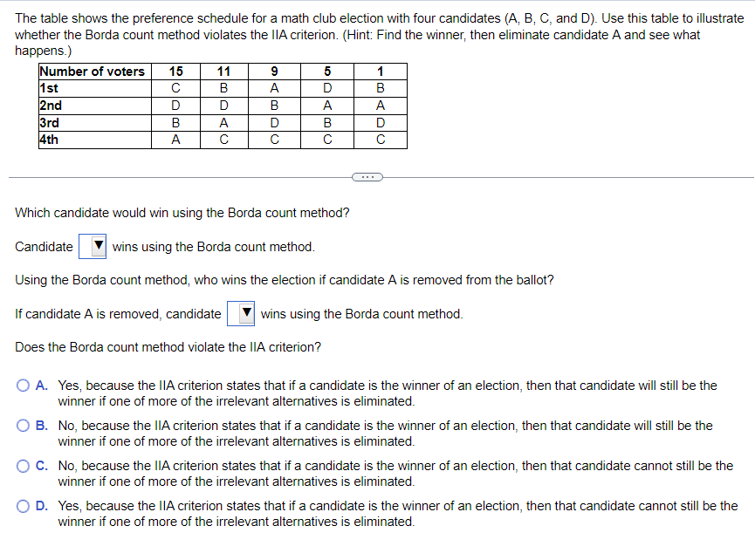Click the dropdown arrow on first answer box

(99, 246)
